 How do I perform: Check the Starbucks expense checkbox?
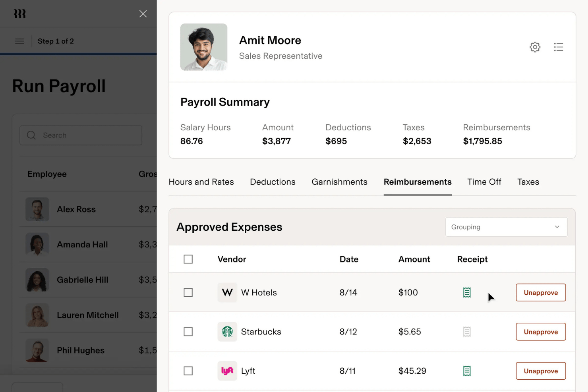188,332
